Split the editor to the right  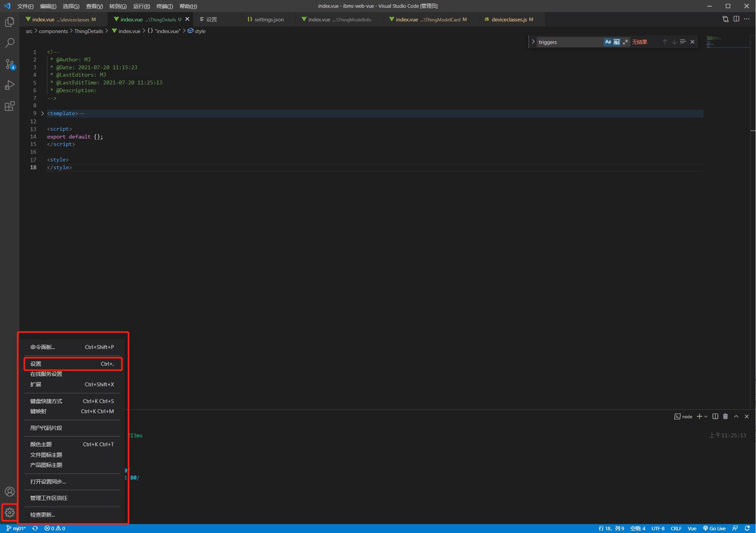click(736, 19)
